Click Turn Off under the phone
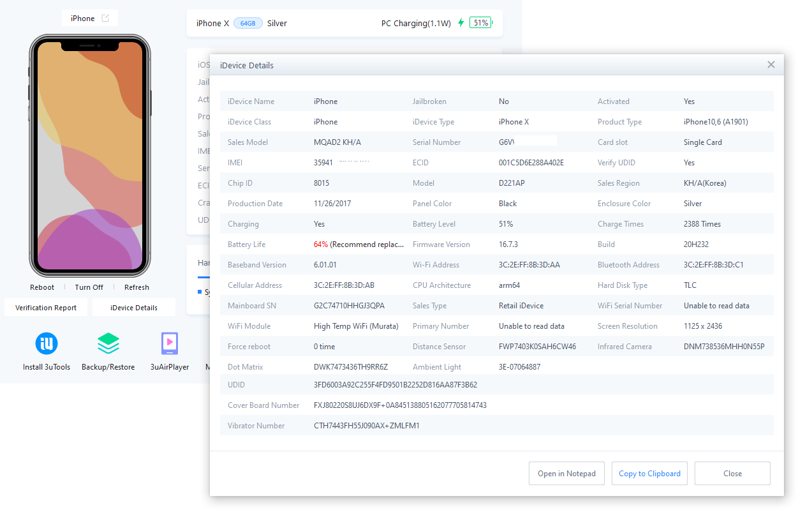Image resolution: width=812 pixels, height=519 pixels. coord(89,287)
